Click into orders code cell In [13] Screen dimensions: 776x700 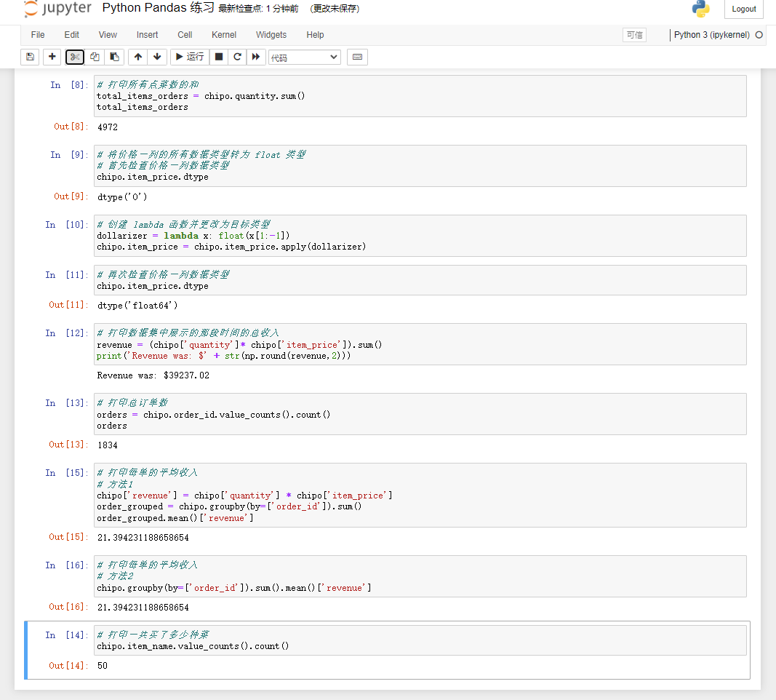click(420, 414)
